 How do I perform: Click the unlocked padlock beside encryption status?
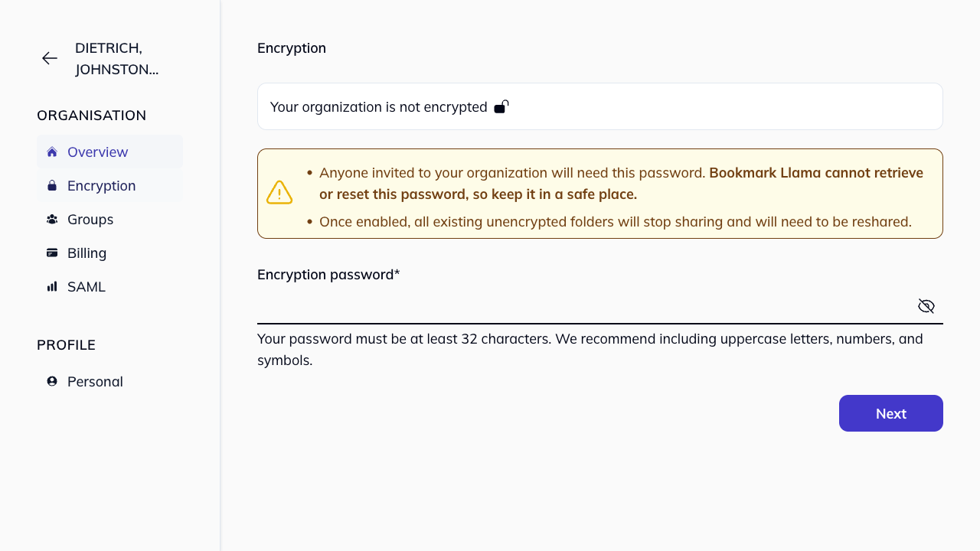[x=501, y=106]
